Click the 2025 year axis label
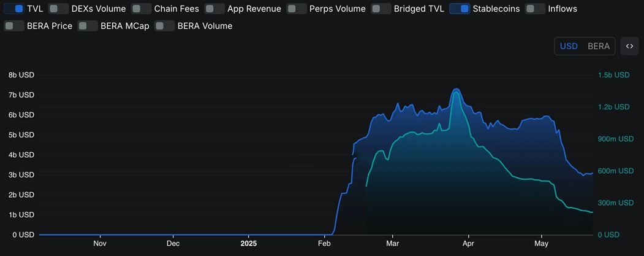 click(x=249, y=243)
